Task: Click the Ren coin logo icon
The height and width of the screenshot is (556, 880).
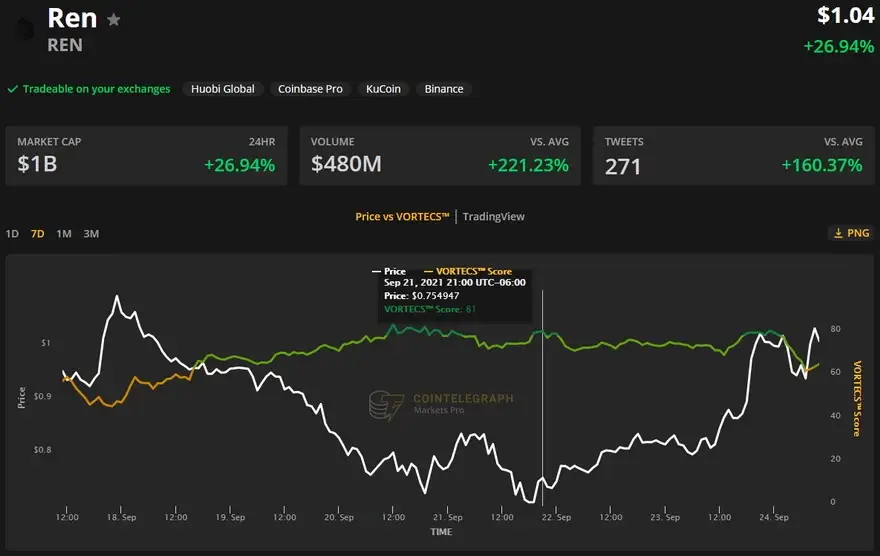Action: tap(25, 29)
